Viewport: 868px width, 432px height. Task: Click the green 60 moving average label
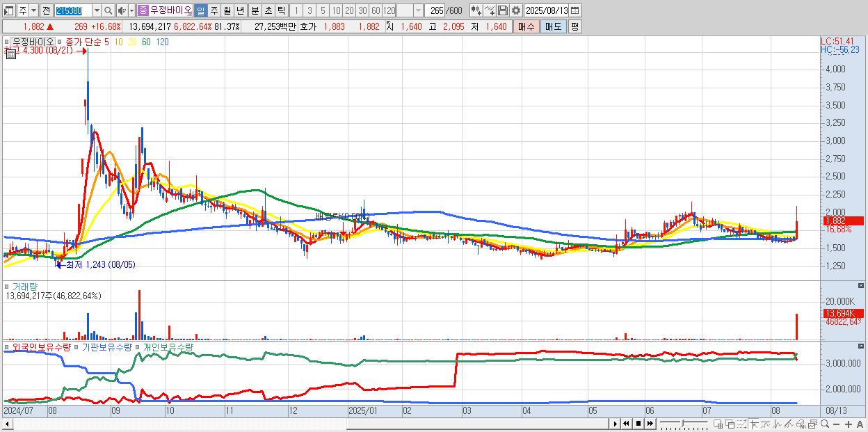click(146, 42)
